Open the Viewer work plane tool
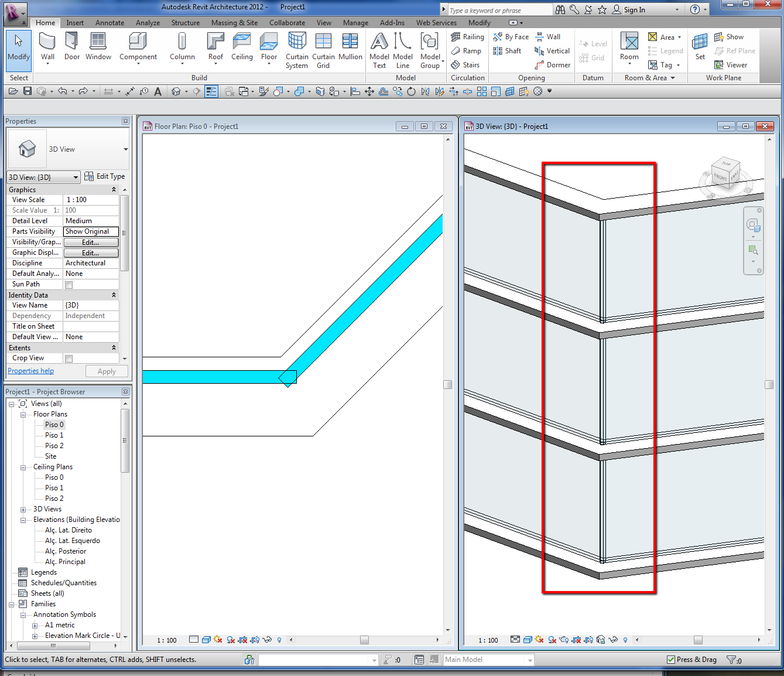Viewport: 784px width, 676px height. click(731, 65)
